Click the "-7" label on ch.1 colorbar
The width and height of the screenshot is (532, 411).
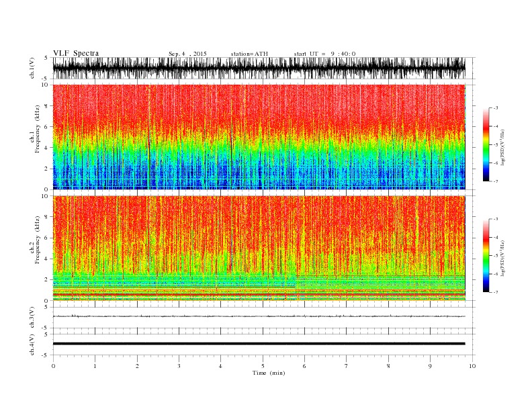pos(496,181)
